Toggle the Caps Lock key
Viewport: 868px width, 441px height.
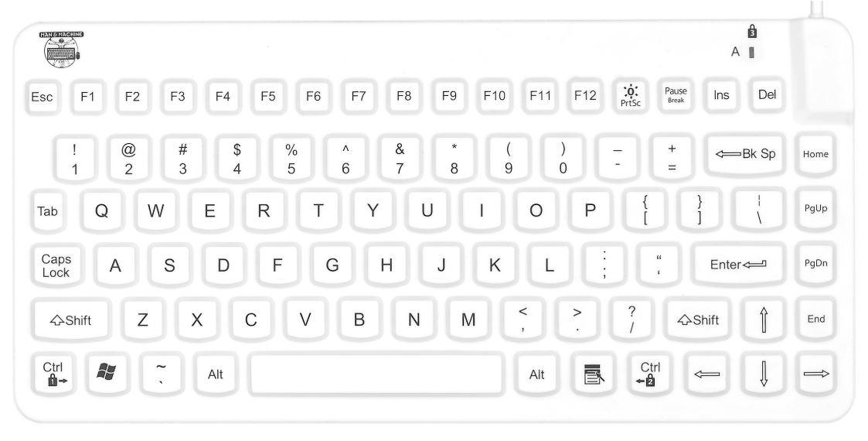tap(57, 265)
